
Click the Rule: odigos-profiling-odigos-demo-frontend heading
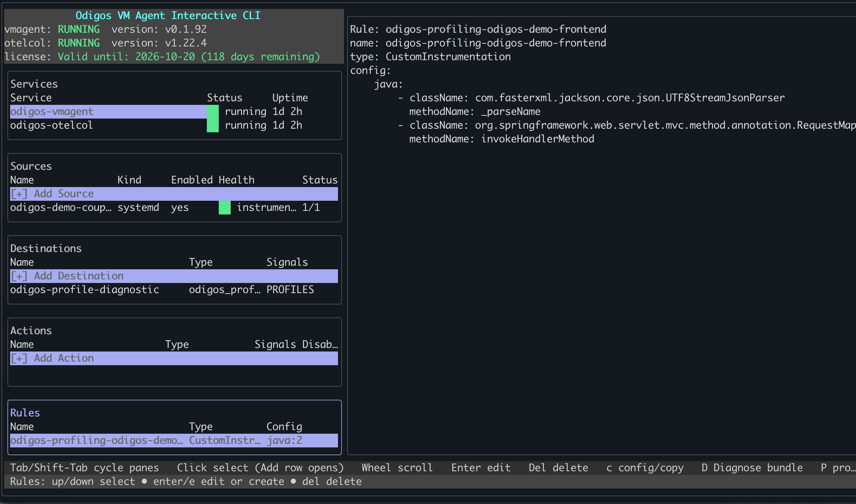[478, 29]
